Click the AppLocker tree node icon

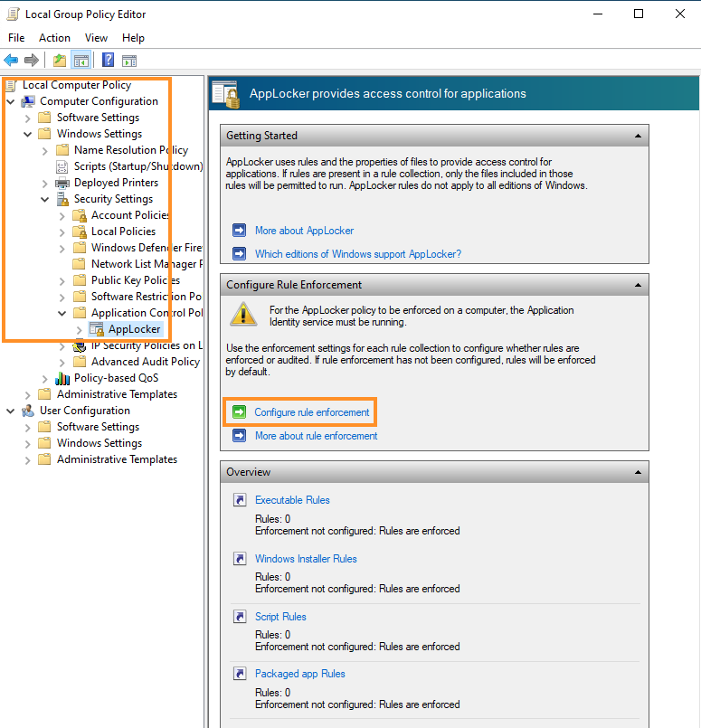97,329
